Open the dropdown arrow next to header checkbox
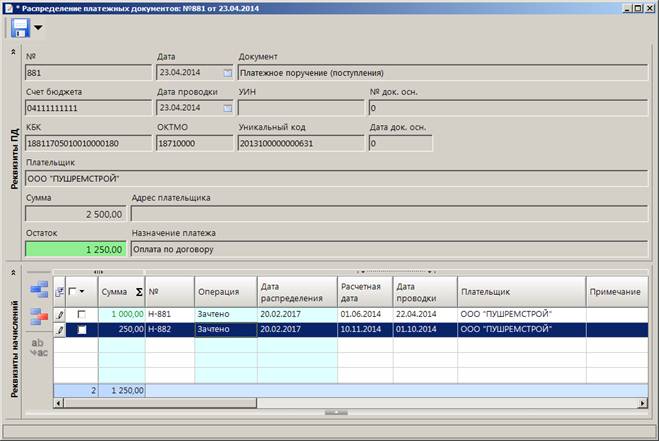This screenshot has height=441, width=659. tap(82, 291)
